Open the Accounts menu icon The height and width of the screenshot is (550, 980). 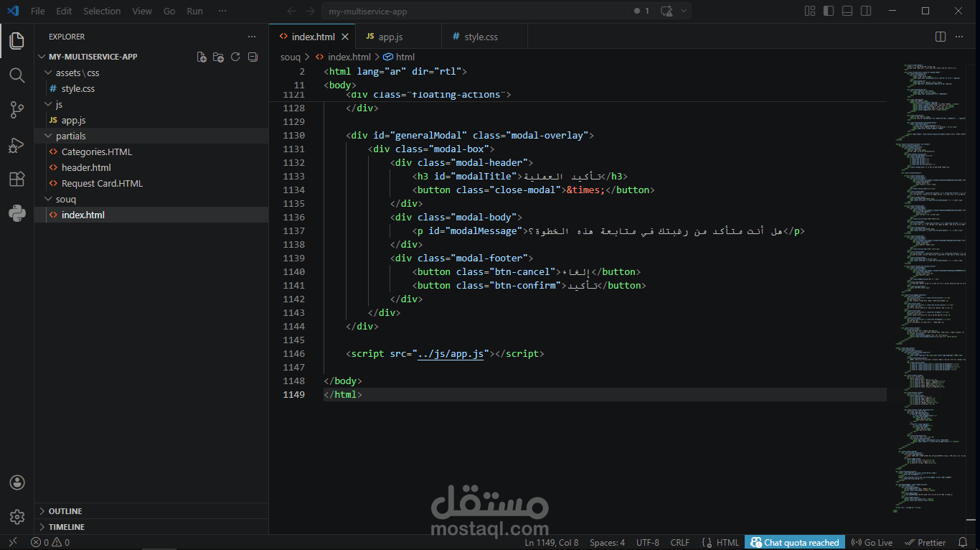17,483
